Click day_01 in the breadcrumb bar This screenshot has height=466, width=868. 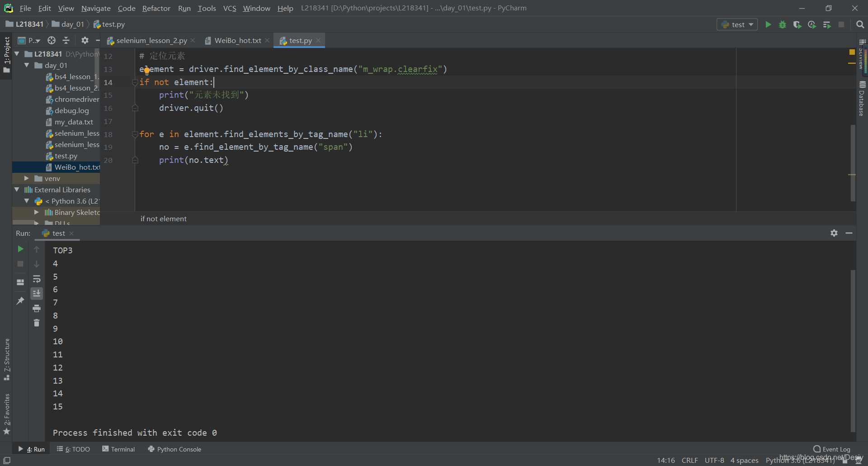[x=68, y=24]
